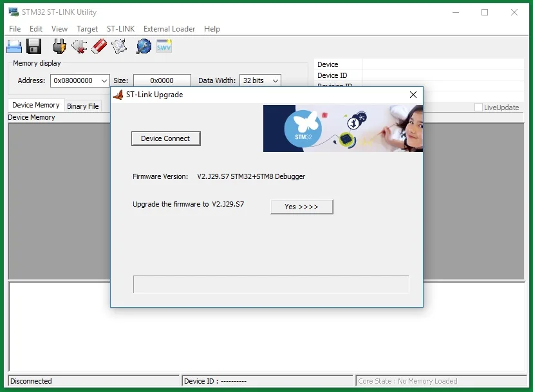Open the Help menu

pos(212,29)
